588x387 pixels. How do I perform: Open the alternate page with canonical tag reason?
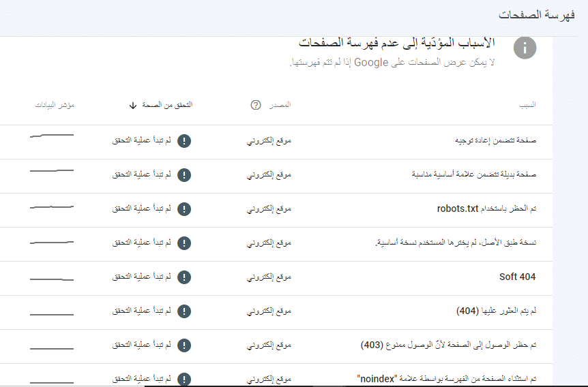pos(474,174)
